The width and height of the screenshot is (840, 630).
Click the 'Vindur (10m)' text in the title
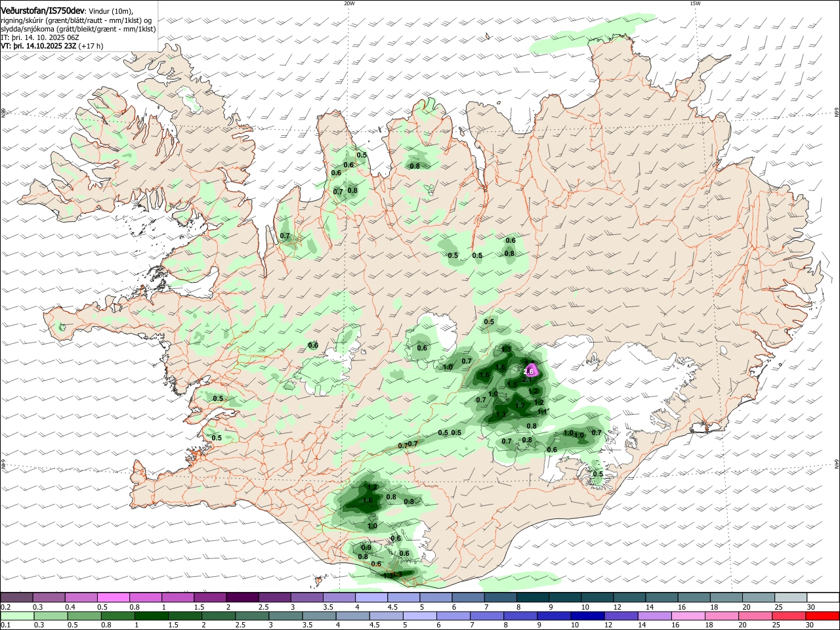point(110,10)
